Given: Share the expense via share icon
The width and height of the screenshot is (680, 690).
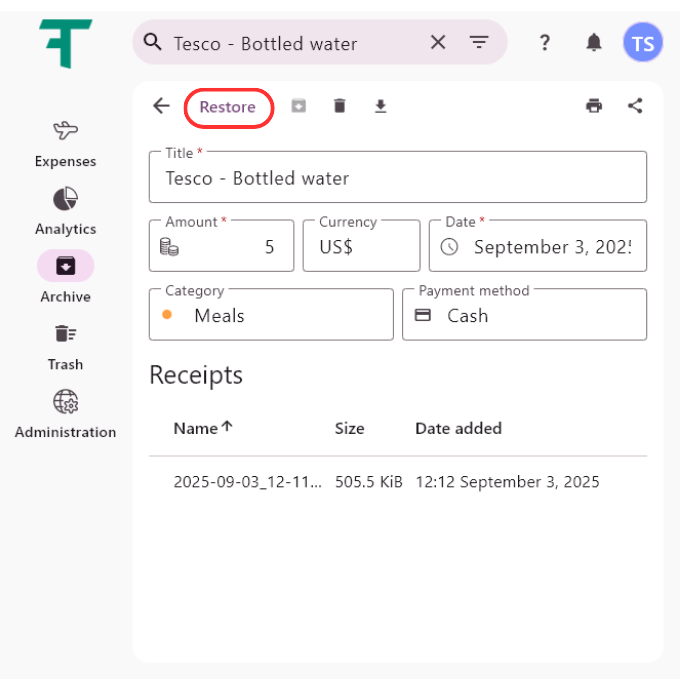Looking at the screenshot, I should click(x=635, y=106).
